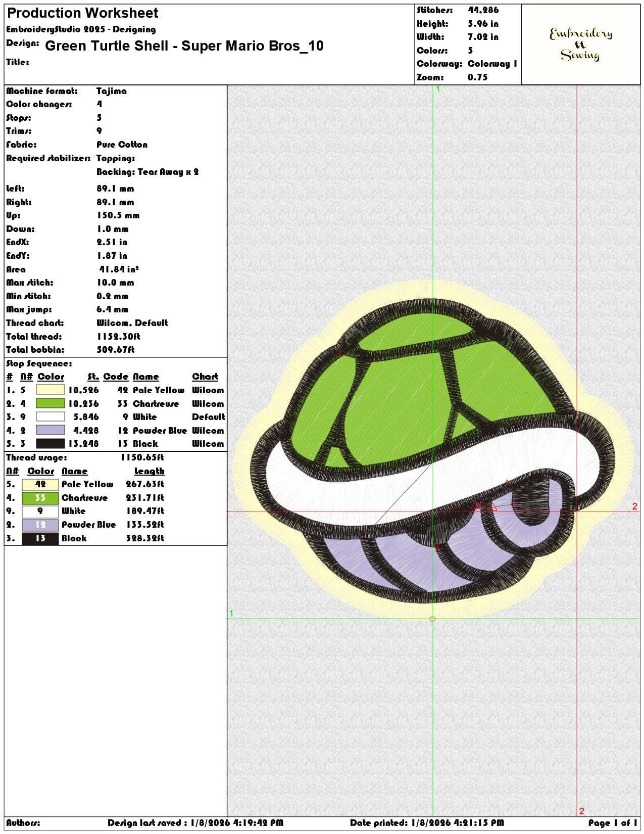Click the area value 41.84 in²

point(119,269)
